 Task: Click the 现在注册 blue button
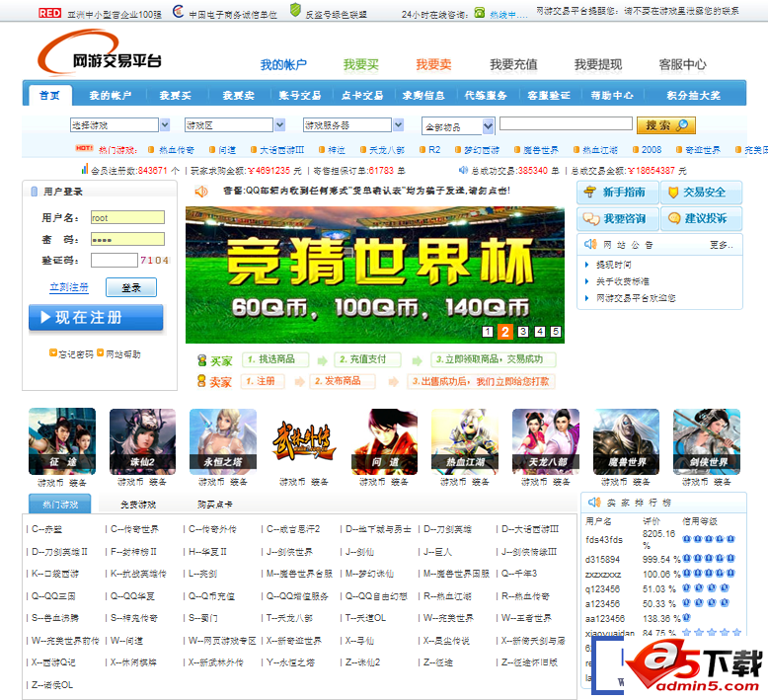coord(96,318)
